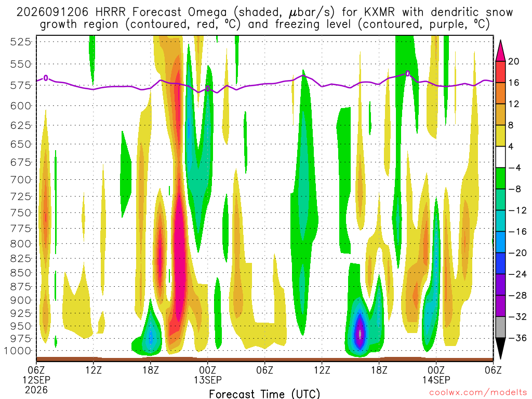Image resolution: width=532 pixels, height=399 pixels.
Task: Pick the white colorbar swatch between 4 and -4
Action: pyautogui.click(x=500, y=157)
